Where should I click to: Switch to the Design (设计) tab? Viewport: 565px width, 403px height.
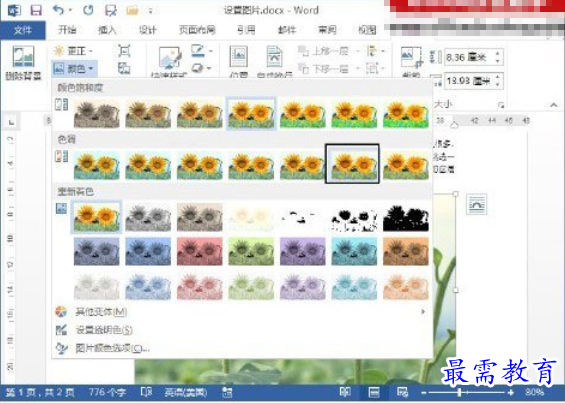coord(148,30)
